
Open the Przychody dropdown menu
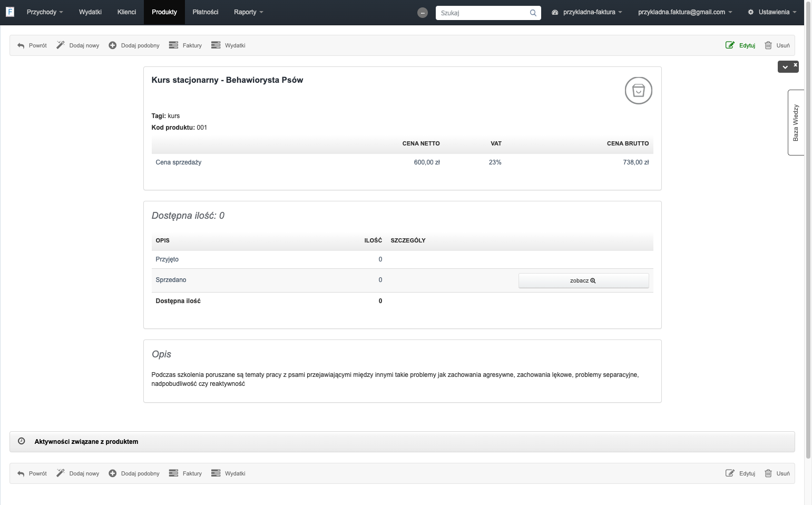[x=45, y=12]
